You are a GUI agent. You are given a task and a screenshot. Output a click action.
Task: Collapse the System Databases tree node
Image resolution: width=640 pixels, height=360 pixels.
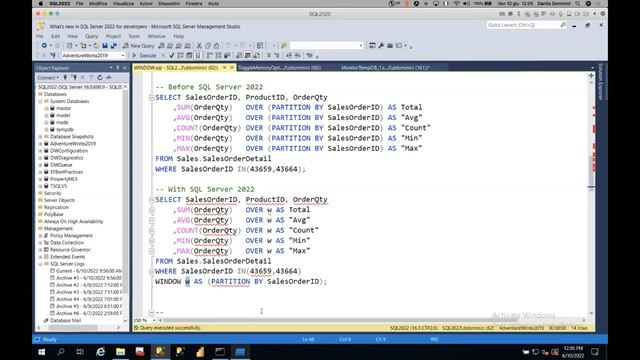40,101
